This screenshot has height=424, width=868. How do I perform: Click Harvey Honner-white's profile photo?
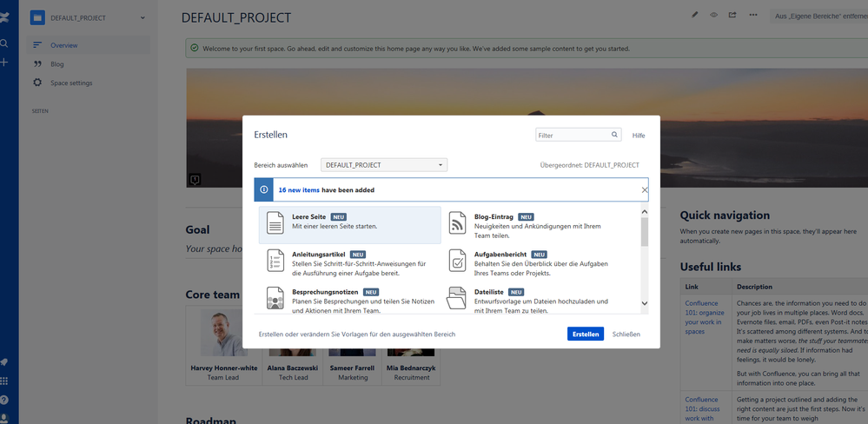223,333
